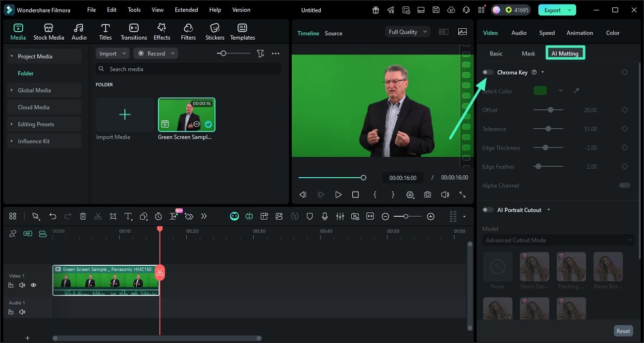Open the Full Quality dropdown
This screenshot has width=644, height=343.
(x=407, y=31)
